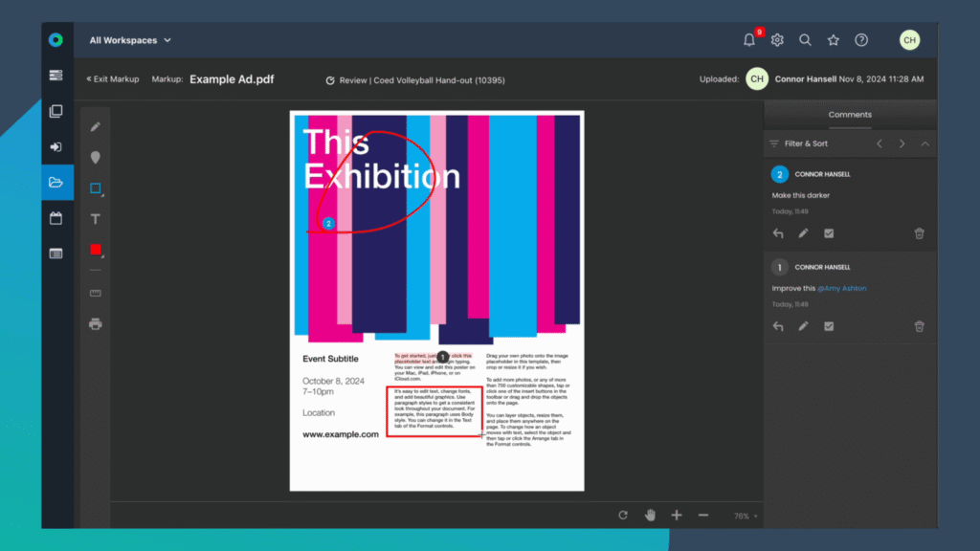Viewport: 980px width, 551px height.
Task: Print the marked-up document
Action: [x=95, y=323]
